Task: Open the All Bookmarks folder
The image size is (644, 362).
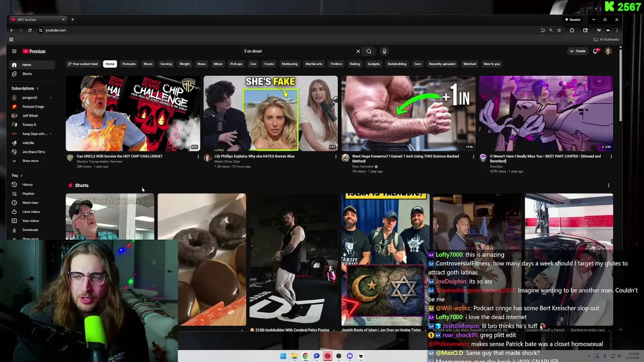Action: (x=606, y=39)
